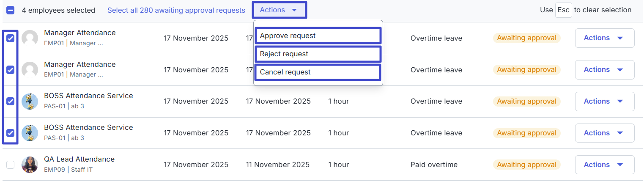Click first BOSS Attendance Service minion avatar

30,102
